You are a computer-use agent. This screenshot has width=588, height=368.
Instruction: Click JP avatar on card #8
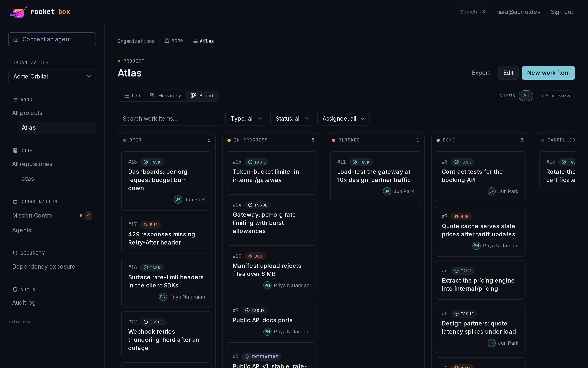pos(491,191)
